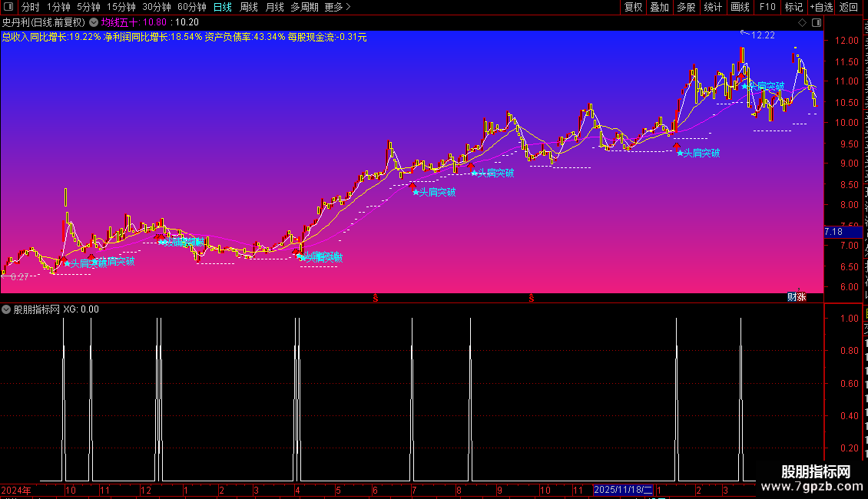The width and height of the screenshot is (868, 499).
Task: Switch to 周线 weekly period tab
Action: coord(249,7)
